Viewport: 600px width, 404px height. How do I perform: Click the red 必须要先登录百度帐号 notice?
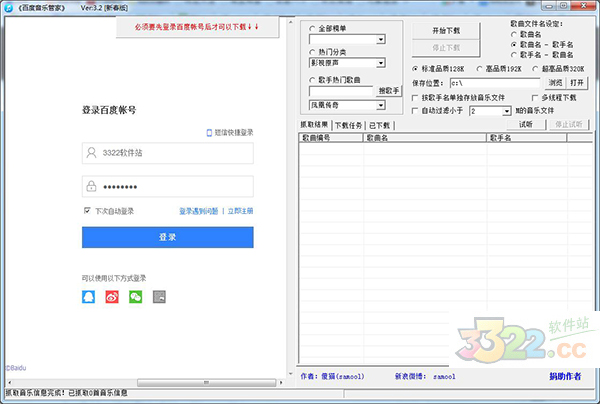(x=197, y=27)
